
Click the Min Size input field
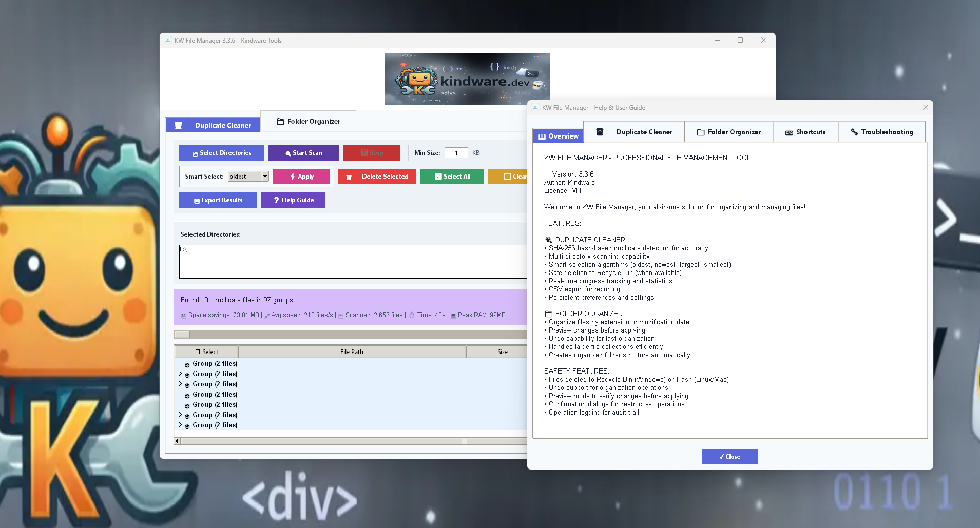pyautogui.click(x=456, y=153)
